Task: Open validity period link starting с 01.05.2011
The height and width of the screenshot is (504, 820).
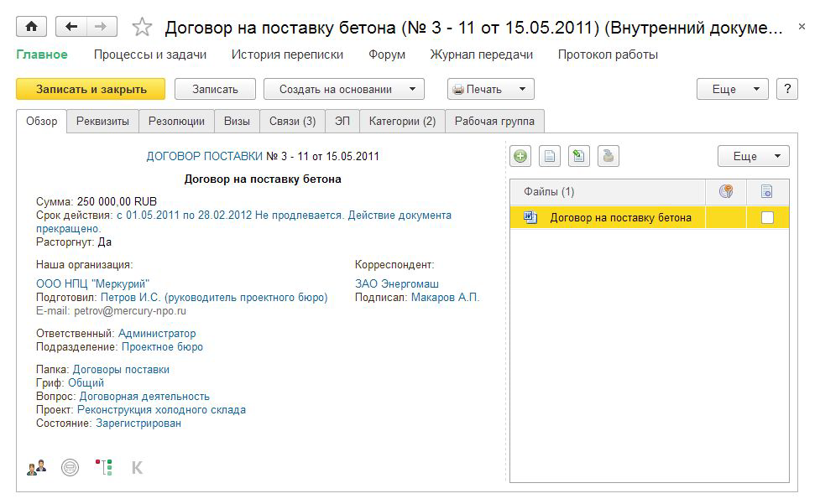Action: (243, 222)
